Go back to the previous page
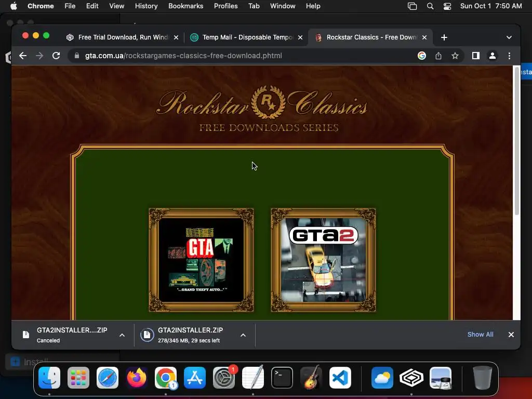532x399 pixels. 23,56
